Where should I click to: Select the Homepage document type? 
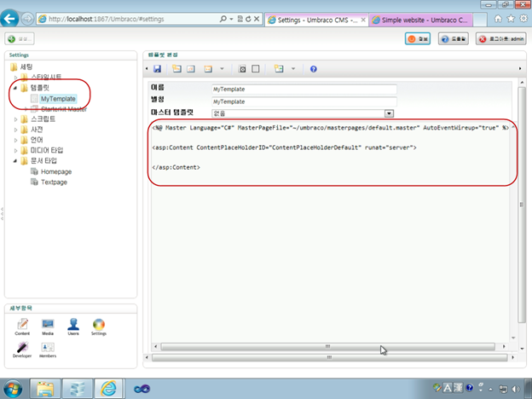[x=56, y=171]
